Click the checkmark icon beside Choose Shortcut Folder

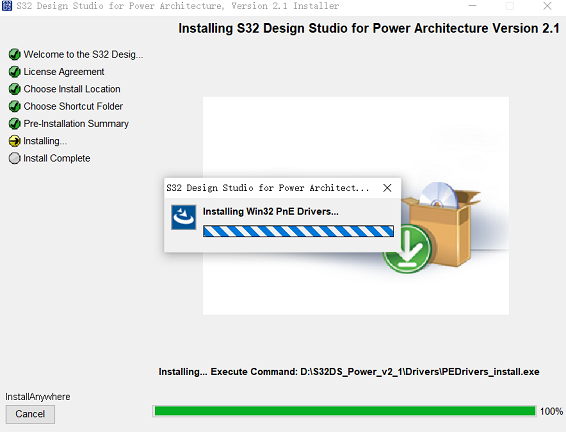[14, 106]
